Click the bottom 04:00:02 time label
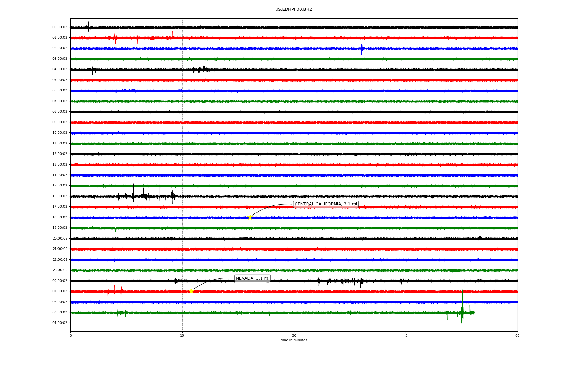This screenshot has width=588, height=368. point(60,323)
